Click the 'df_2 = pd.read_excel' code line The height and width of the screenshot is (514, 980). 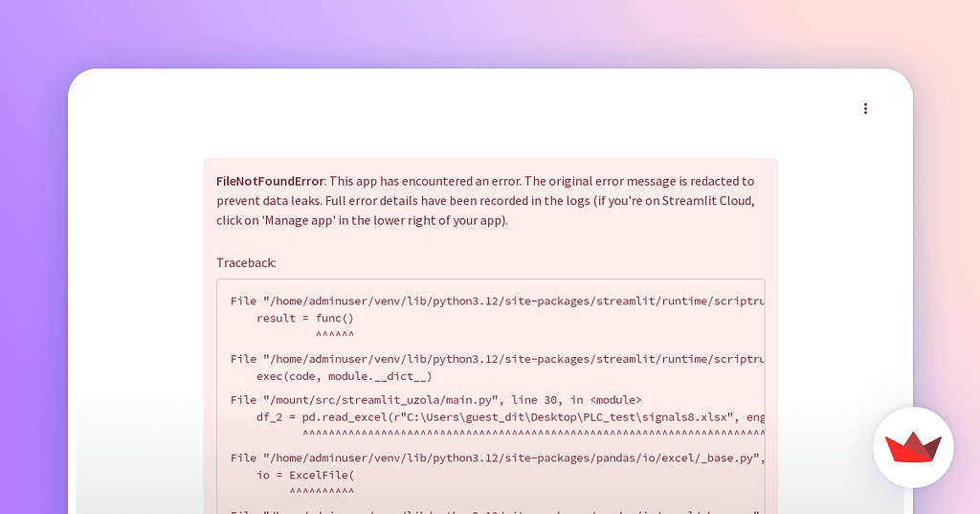click(507, 417)
